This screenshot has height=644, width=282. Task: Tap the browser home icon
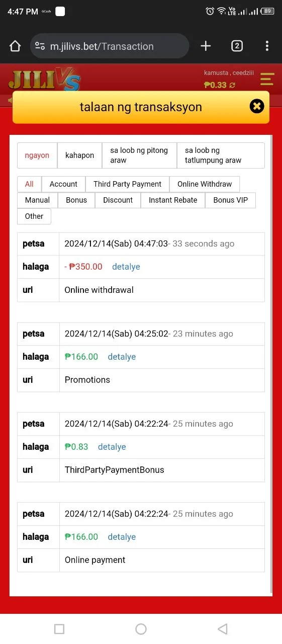point(15,46)
